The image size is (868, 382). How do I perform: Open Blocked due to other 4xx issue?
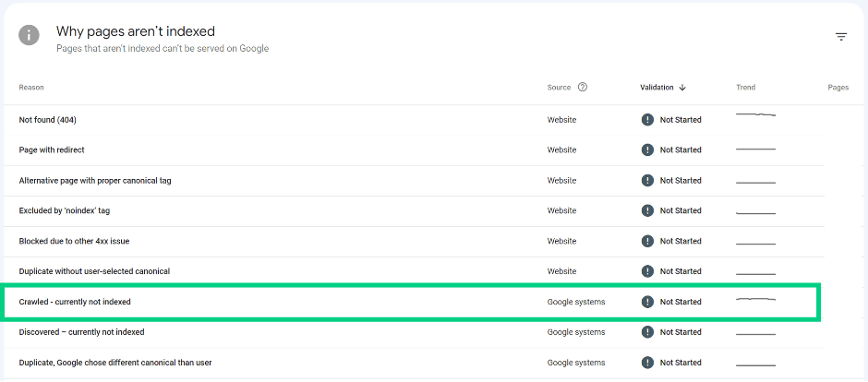[x=414, y=242]
